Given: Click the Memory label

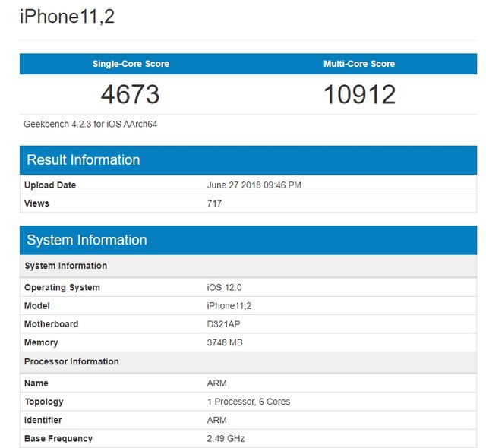Looking at the screenshot, I should coord(41,342).
